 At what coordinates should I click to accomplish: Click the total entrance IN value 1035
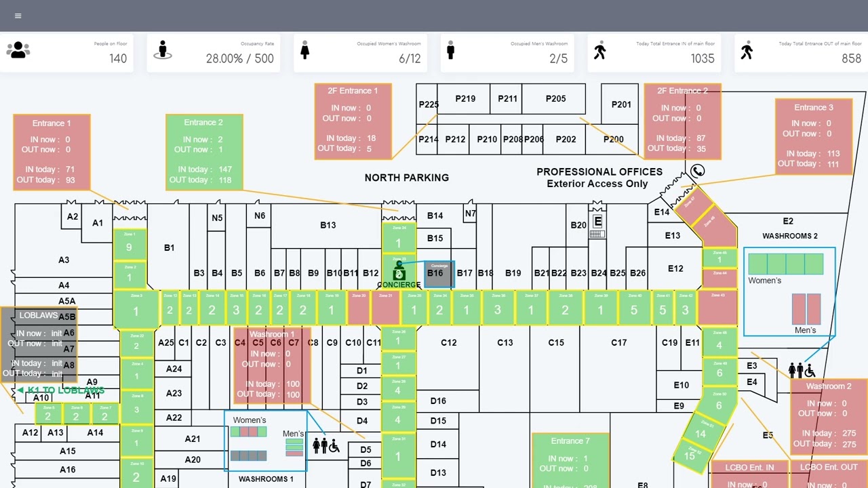click(703, 58)
